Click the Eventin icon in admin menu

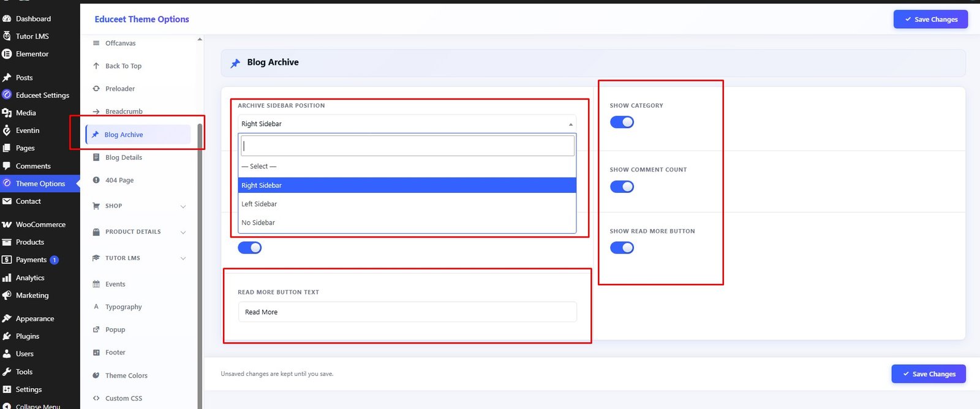(7, 130)
